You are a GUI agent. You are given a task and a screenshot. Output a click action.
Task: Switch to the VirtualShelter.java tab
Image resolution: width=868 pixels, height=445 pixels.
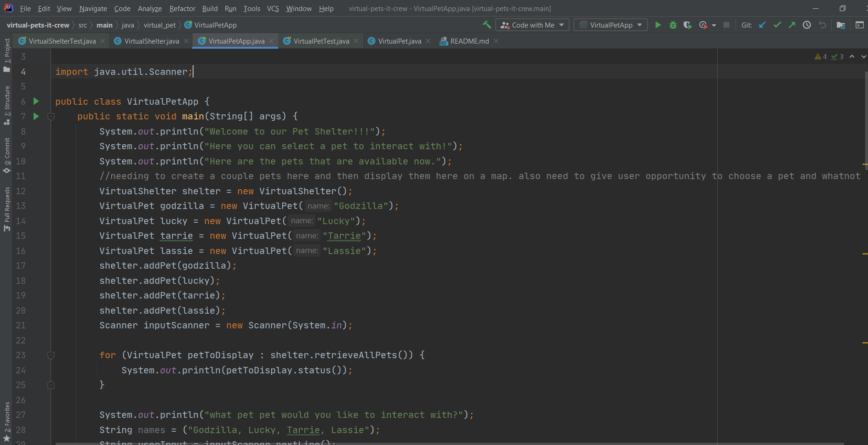point(151,41)
